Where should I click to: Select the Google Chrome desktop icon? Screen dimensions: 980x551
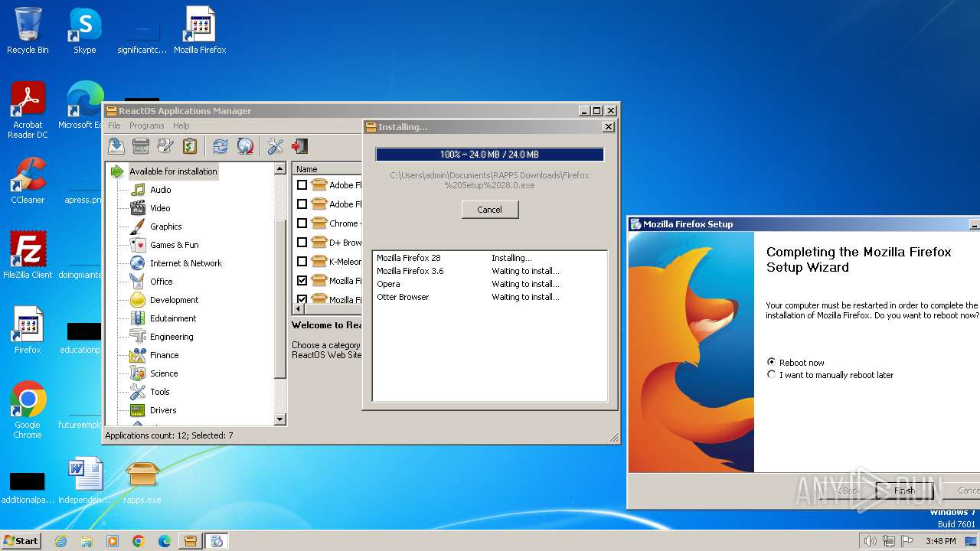click(28, 410)
